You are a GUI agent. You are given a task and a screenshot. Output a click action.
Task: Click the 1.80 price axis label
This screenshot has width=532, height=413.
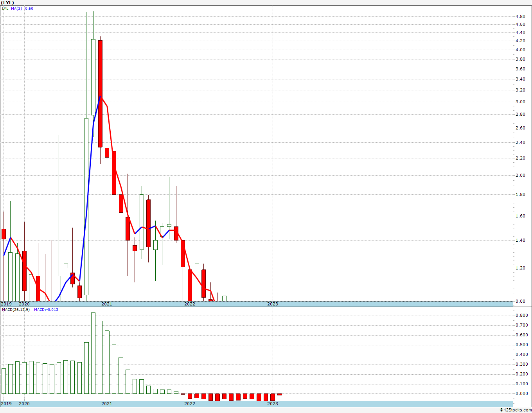click(520, 194)
